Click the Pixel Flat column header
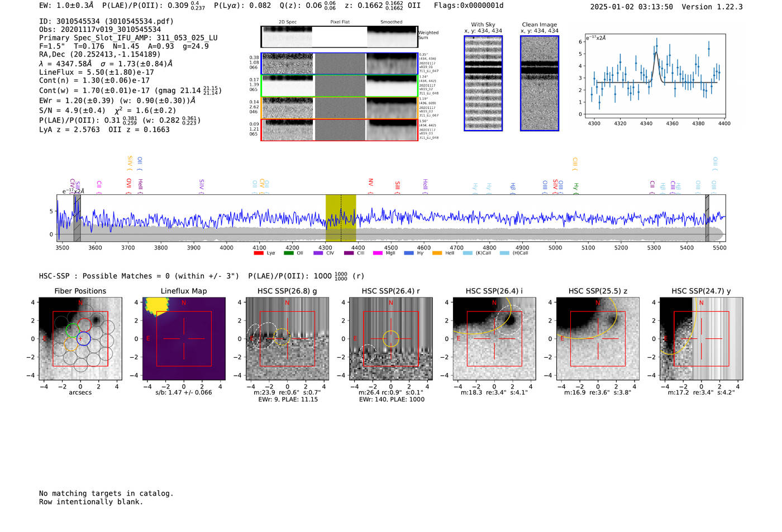This screenshot has width=782, height=532. click(340, 22)
